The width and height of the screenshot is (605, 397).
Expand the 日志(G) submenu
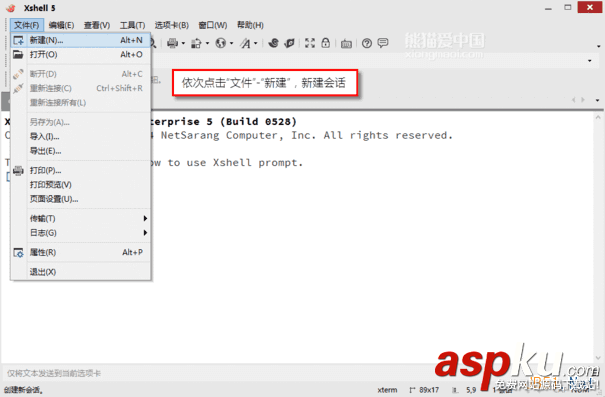(81, 233)
